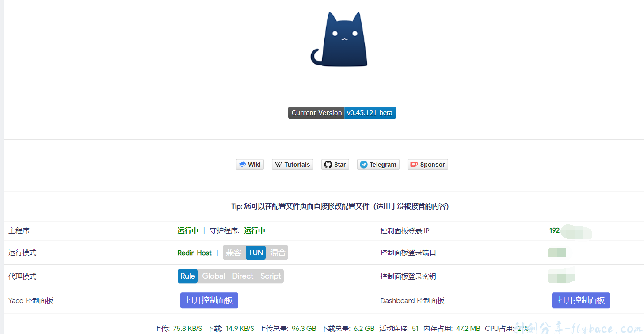Open the Telegram channel badge
This screenshot has width=644, height=334.
[378, 165]
